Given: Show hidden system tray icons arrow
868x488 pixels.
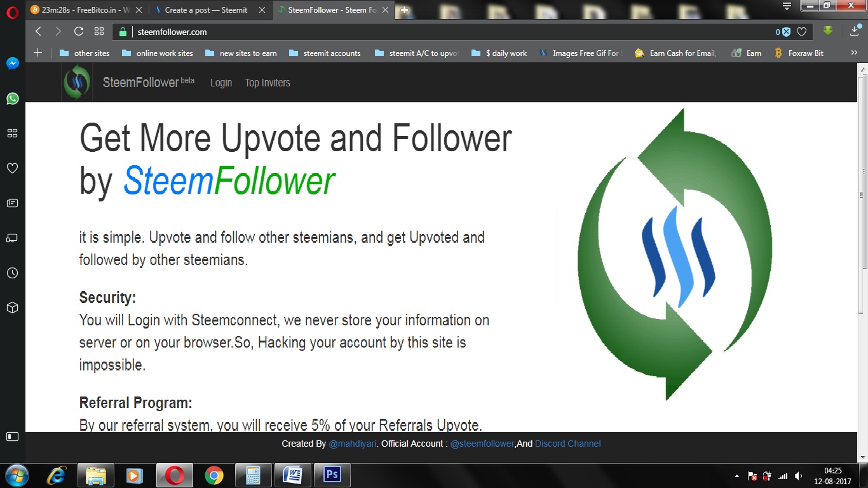Looking at the screenshot, I should 736,476.
